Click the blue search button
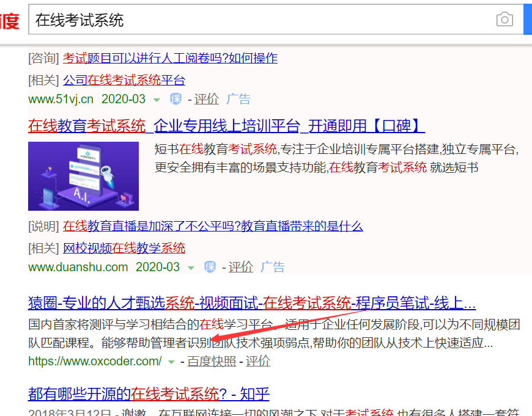Image resolution: width=532 pixels, height=416 pixels. pos(528,20)
